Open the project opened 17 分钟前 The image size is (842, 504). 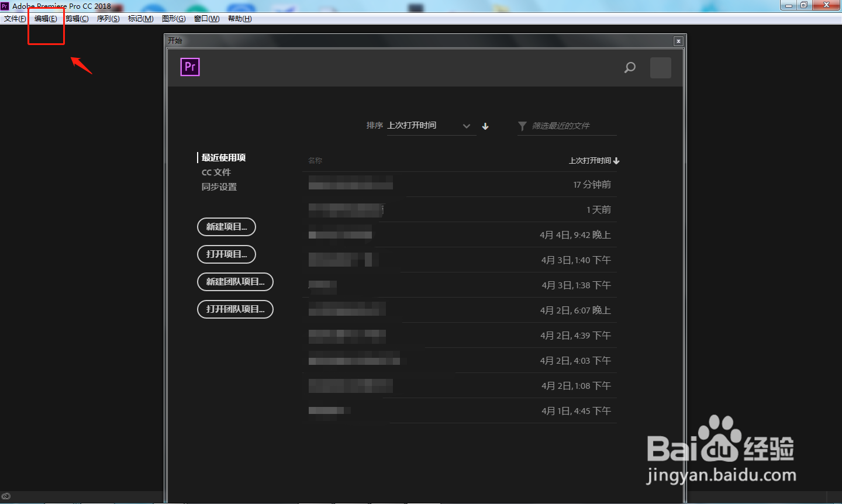click(460, 184)
